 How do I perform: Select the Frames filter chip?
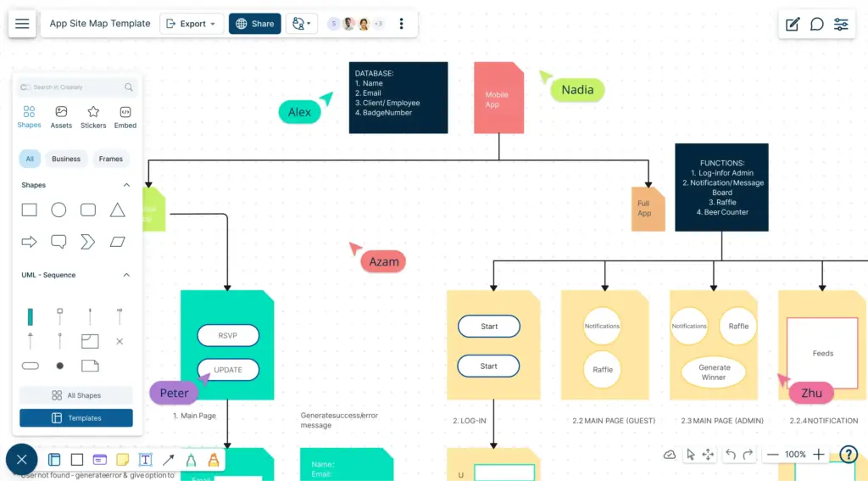click(x=111, y=159)
